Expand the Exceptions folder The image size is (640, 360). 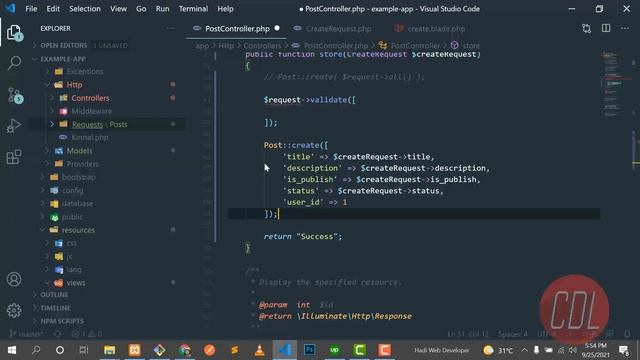click(84, 71)
